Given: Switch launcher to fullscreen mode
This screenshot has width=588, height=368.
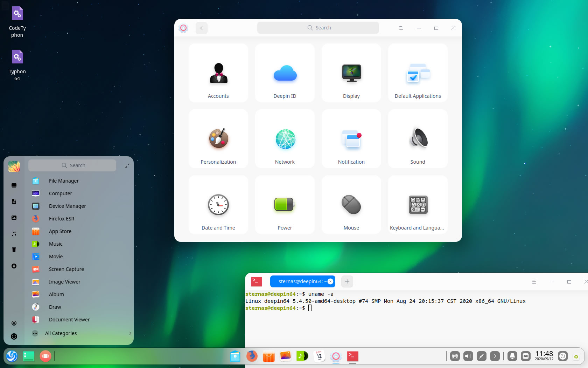Looking at the screenshot, I should [127, 165].
